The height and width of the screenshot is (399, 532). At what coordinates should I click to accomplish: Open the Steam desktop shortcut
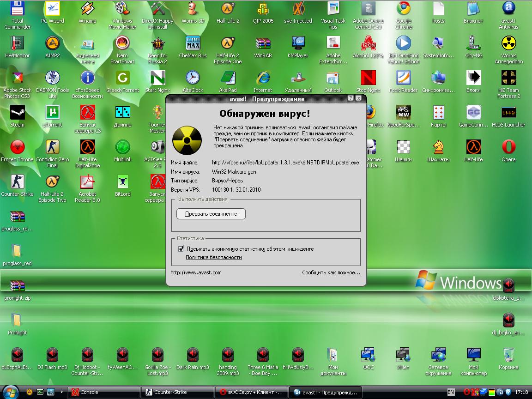17,113
